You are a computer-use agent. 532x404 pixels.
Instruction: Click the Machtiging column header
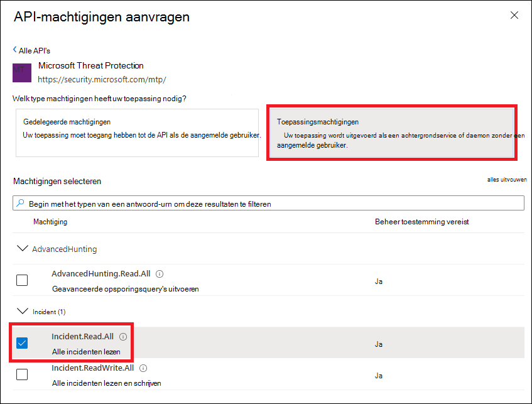[50, 222]
